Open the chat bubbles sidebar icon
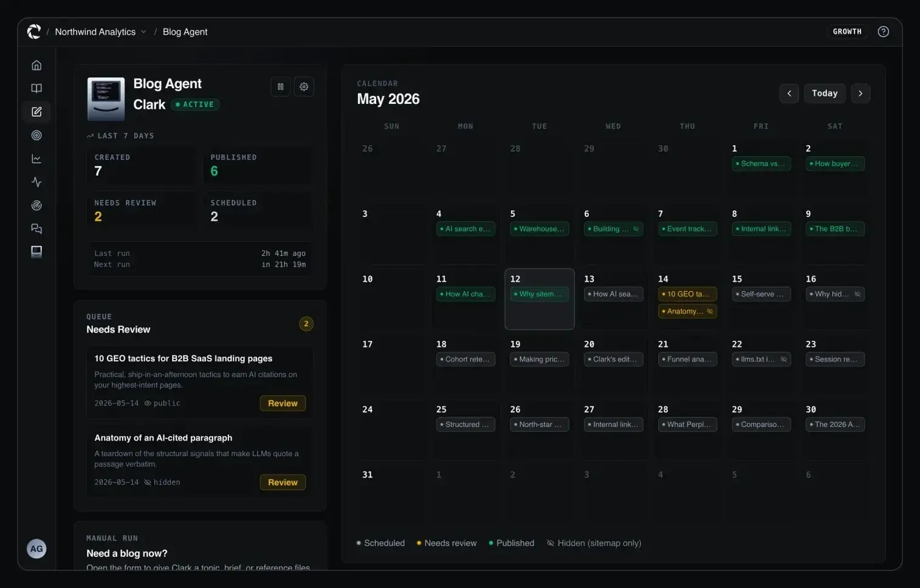This screenshot has height=588, width=920. click(36, 229)
